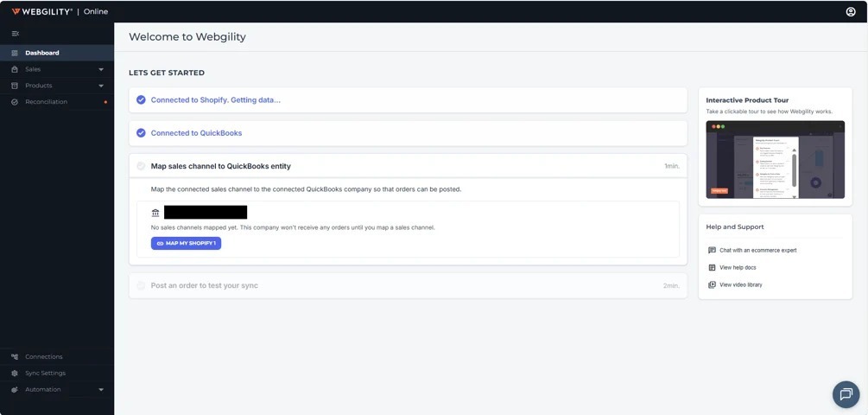Open the user account profile icon

click(x=851, y=11)
